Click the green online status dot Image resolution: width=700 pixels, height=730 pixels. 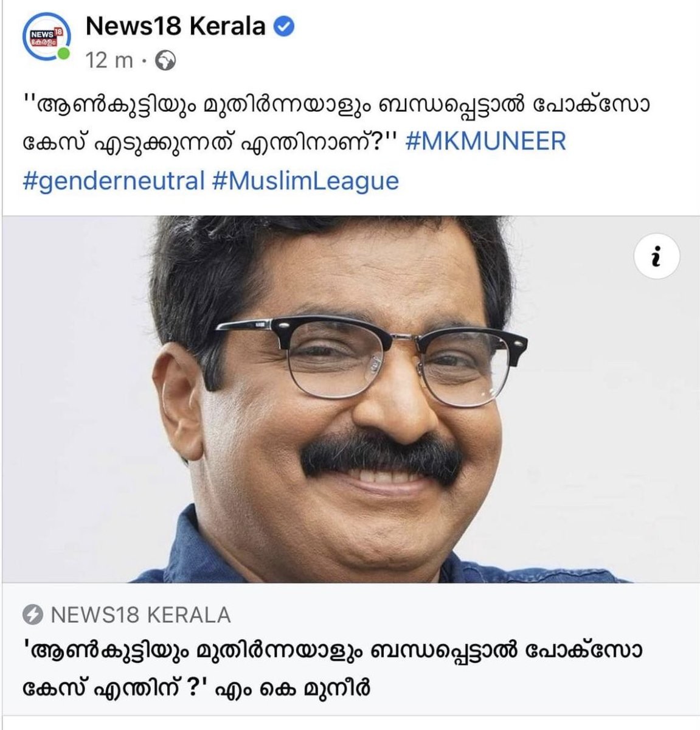pos(63,55)
